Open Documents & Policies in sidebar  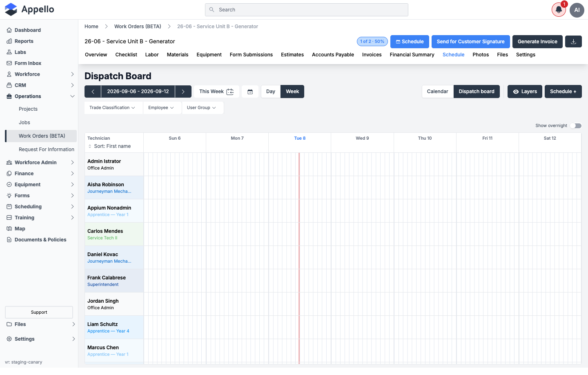pos(40,240)
